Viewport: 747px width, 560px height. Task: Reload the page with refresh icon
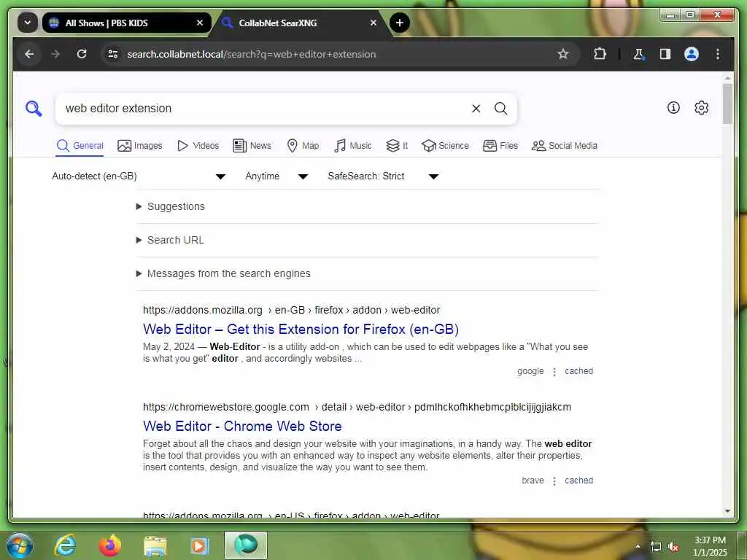pyautogui.click(x=82, y=54)
